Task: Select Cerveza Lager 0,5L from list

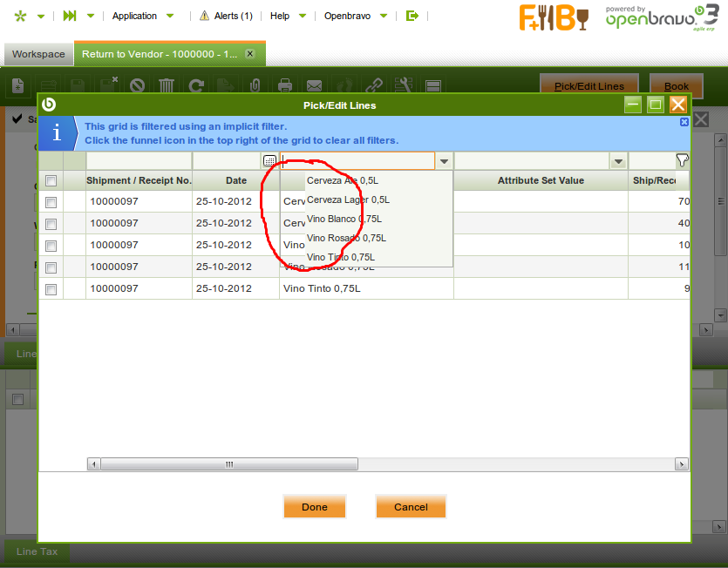Action: coord(366,199)
